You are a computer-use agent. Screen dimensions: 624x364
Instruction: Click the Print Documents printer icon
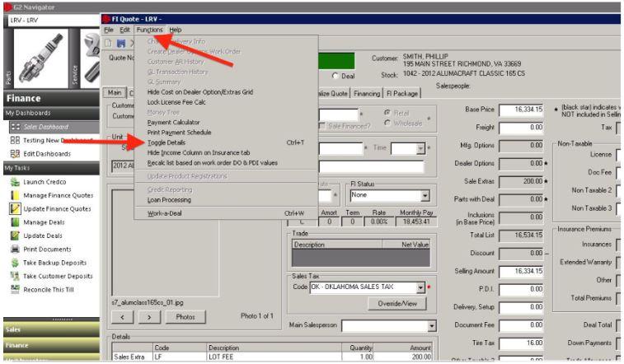15,250
